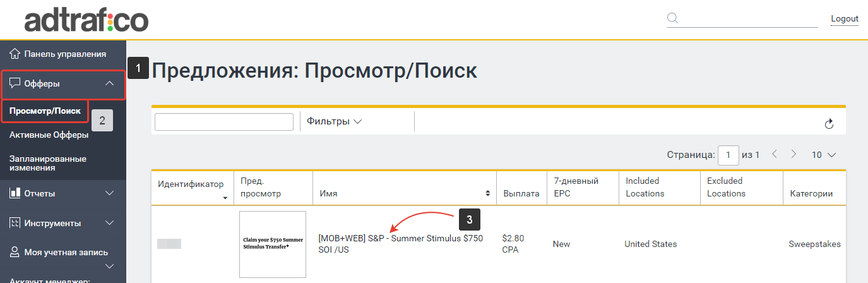Open the rows-per-page dropdown showing 10
Viewport: 868px width, 283px height.
click(823, 154)
